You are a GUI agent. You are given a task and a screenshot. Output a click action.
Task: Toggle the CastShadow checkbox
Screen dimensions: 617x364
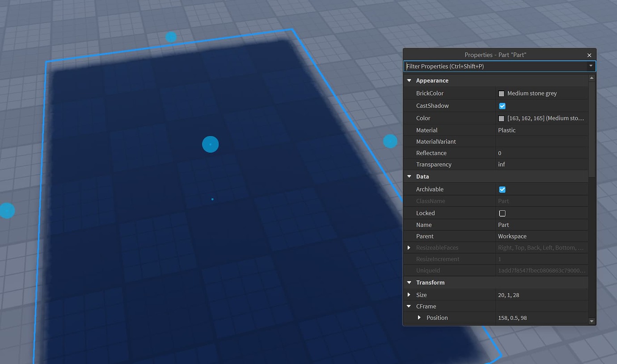[502, 106]
